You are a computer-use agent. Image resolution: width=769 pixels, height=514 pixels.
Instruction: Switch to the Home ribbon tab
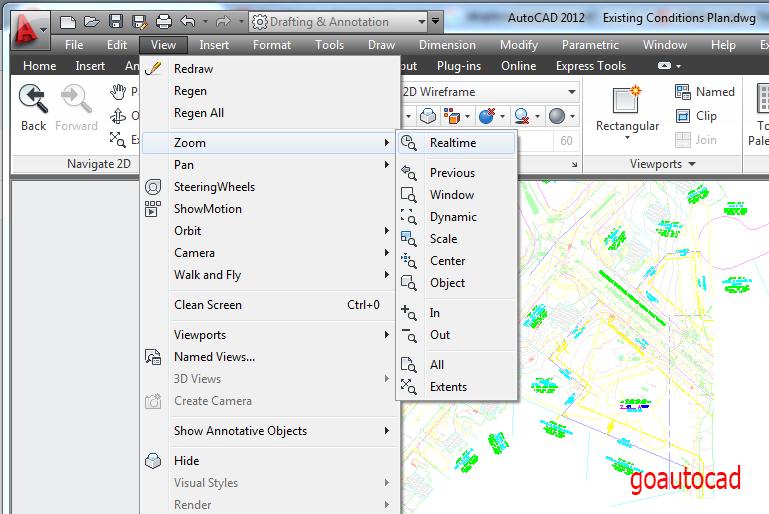pyautogui.click(x=40, y=66)
